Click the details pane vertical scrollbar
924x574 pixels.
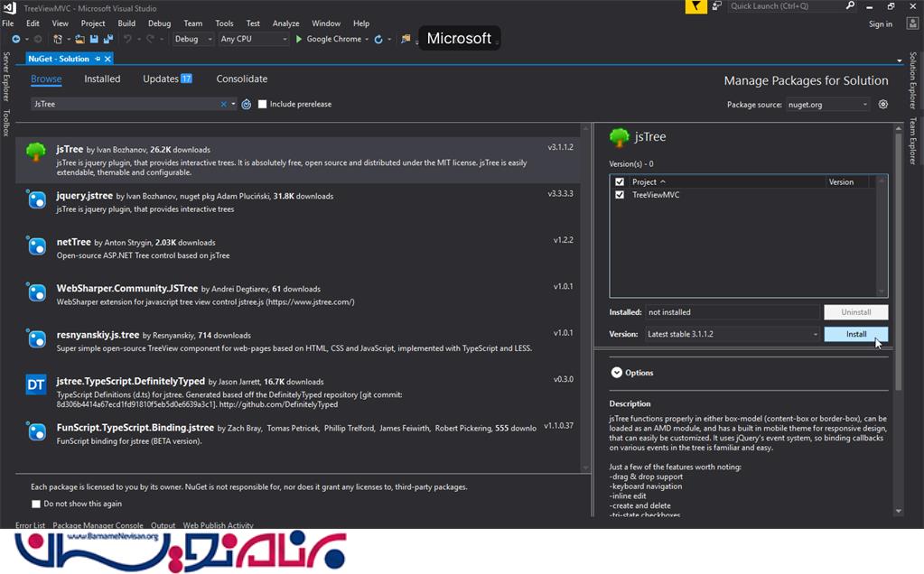898,262
